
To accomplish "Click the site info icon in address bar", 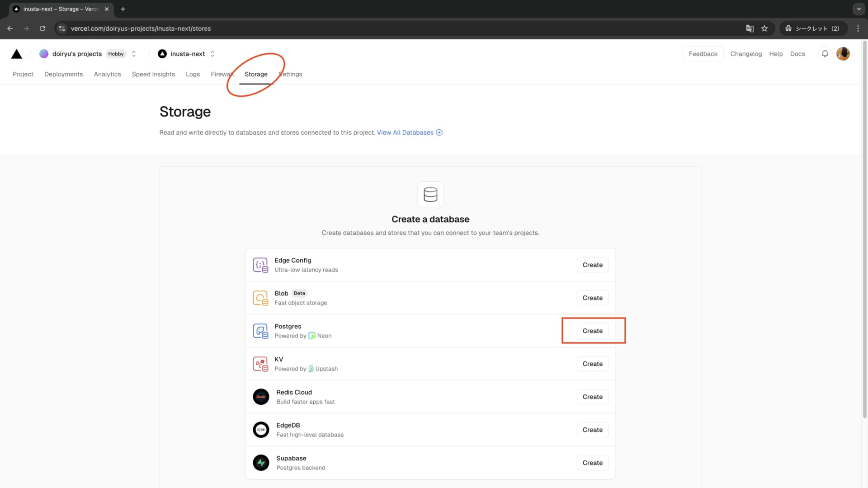I will coord(62,28).
